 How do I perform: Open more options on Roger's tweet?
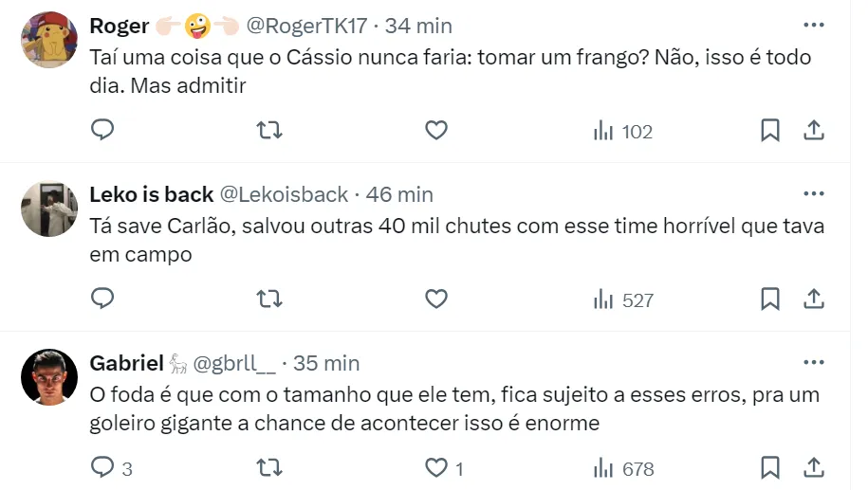813,26
